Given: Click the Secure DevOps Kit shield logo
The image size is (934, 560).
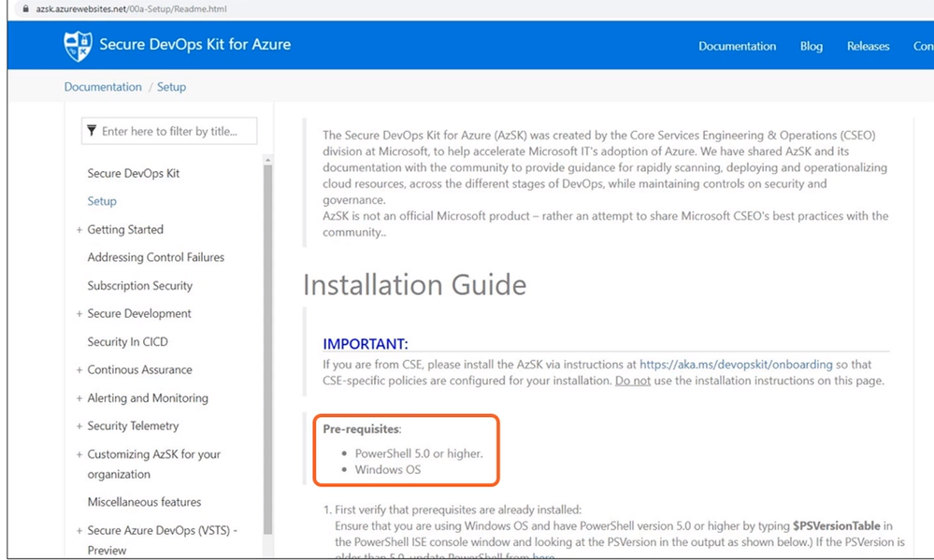Looking at the screenshot, I should pos(78,46).
